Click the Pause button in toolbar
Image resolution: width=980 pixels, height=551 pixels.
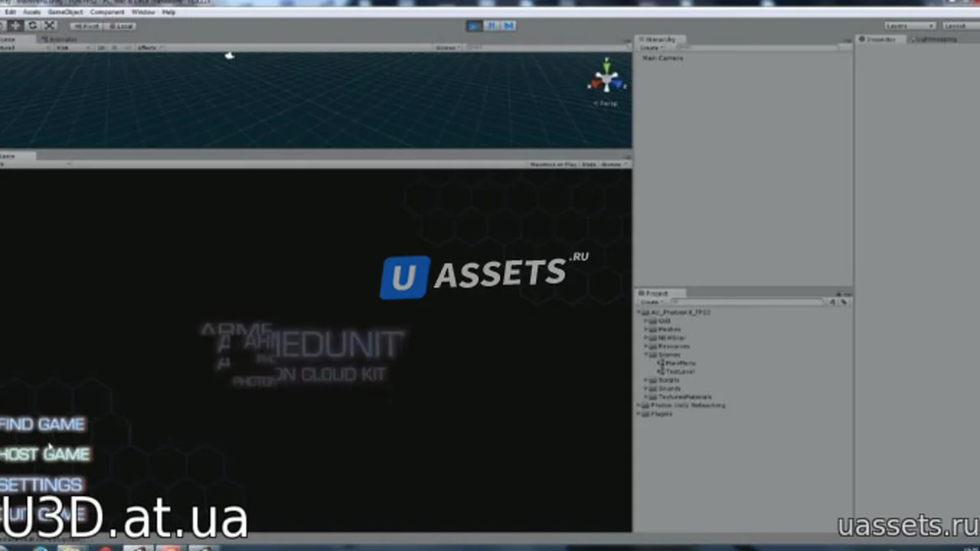(x=492, y=25)
